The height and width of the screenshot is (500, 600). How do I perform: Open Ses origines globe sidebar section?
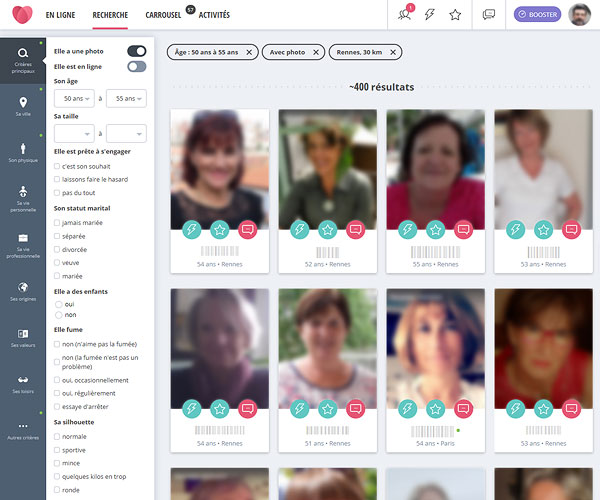tap(23, 291)
